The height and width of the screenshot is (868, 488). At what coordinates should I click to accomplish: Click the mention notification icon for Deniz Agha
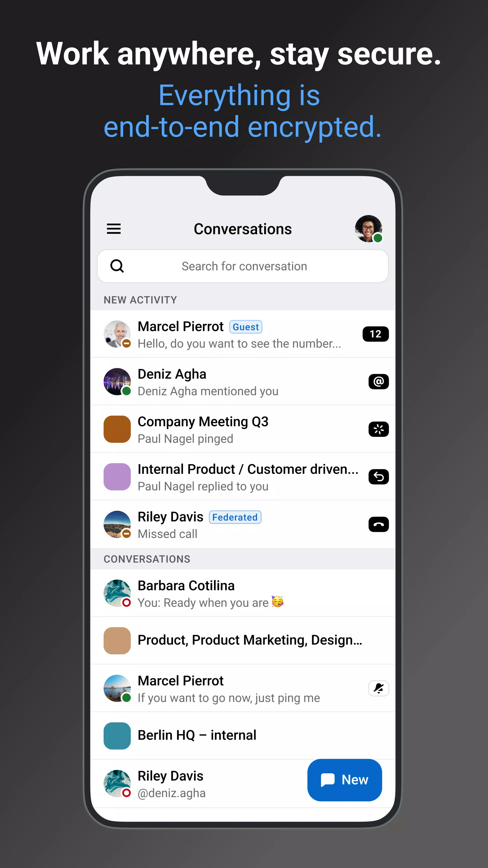[378, 381]
